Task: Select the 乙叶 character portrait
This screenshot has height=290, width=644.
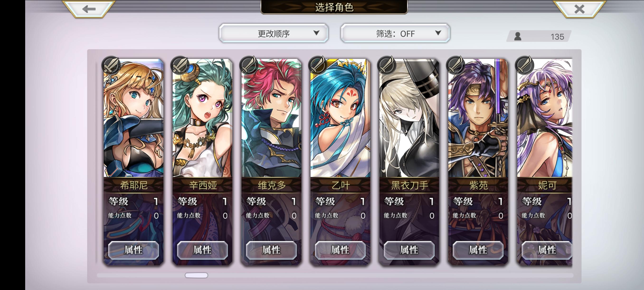Action: [x=340, y=118]
